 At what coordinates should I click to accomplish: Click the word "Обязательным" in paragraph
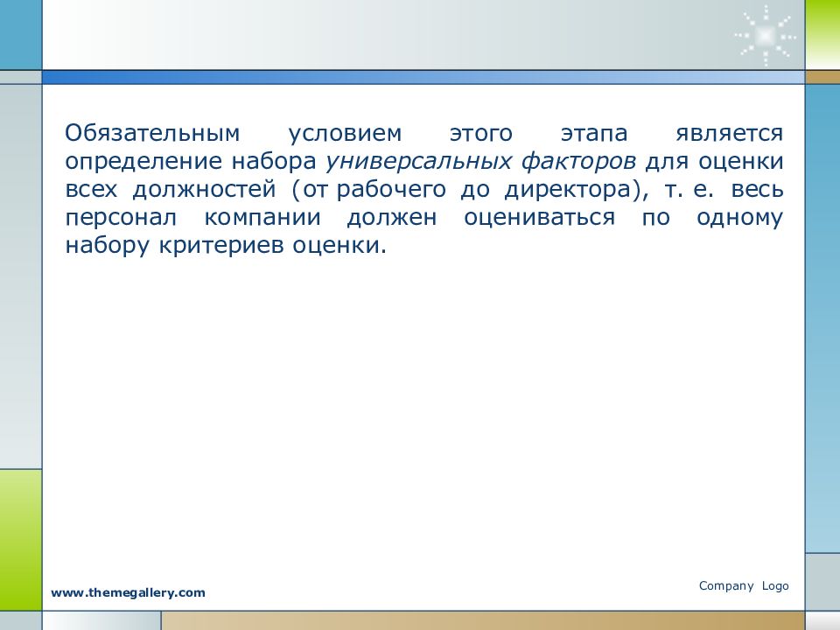pyautogui.click(x=152, y=133)
